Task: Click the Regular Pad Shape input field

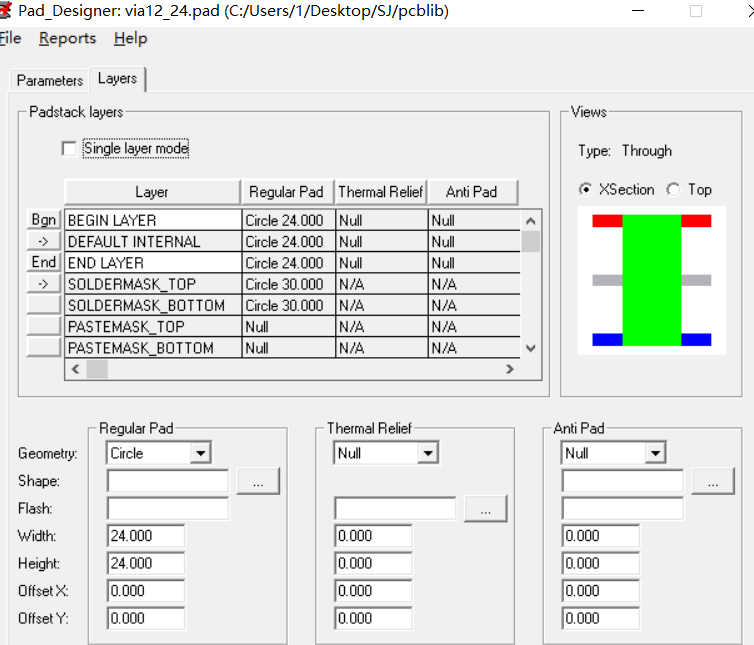Action: tap(168, 481)
